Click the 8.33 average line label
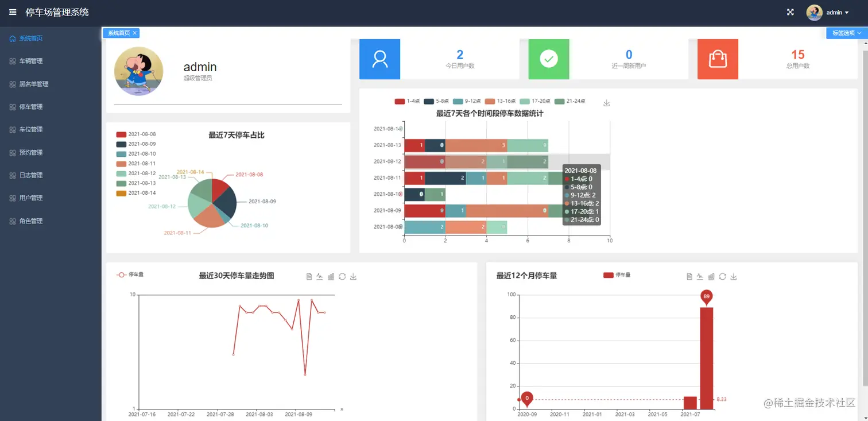 coord(722,399)
